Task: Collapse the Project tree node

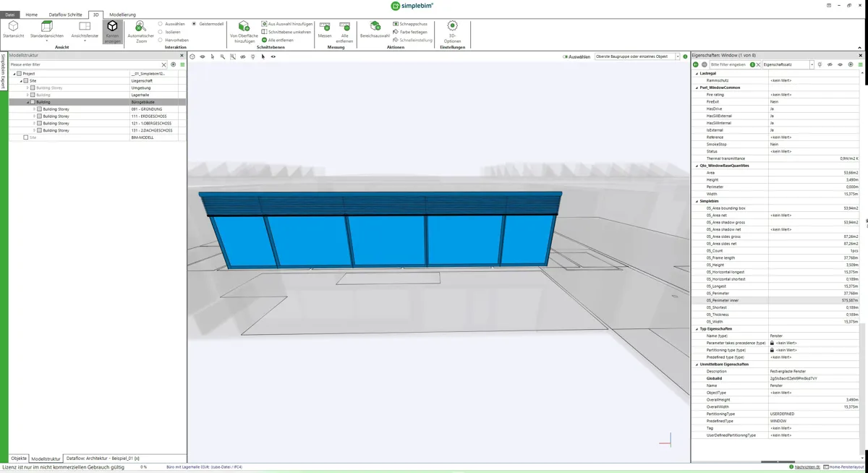Action: [14, 74]
